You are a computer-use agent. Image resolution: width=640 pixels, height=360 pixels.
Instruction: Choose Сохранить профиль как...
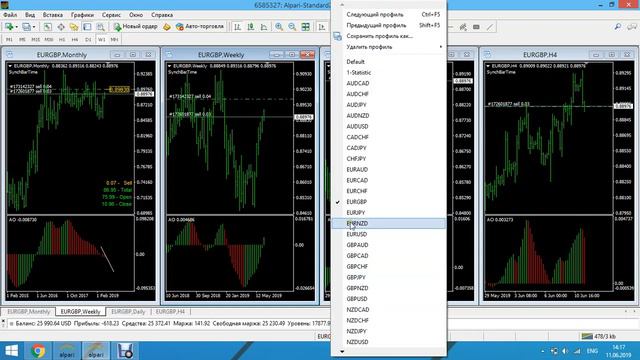(389, 36)
